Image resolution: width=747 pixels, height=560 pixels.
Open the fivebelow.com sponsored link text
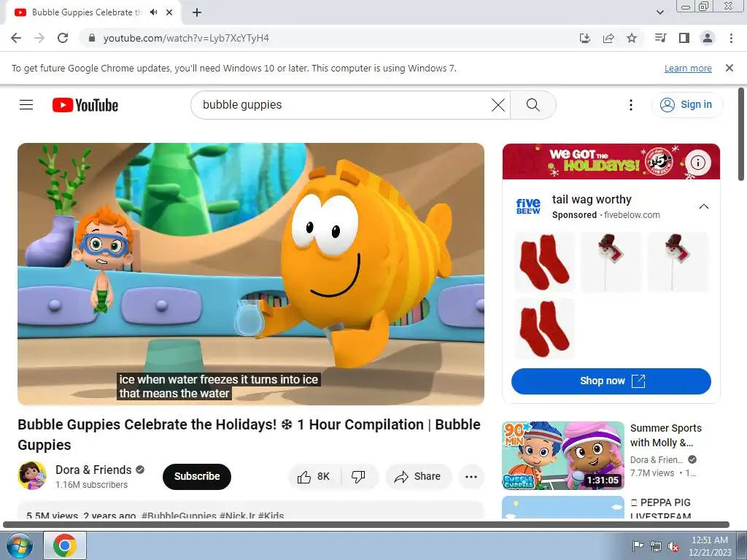coord(632,215)
